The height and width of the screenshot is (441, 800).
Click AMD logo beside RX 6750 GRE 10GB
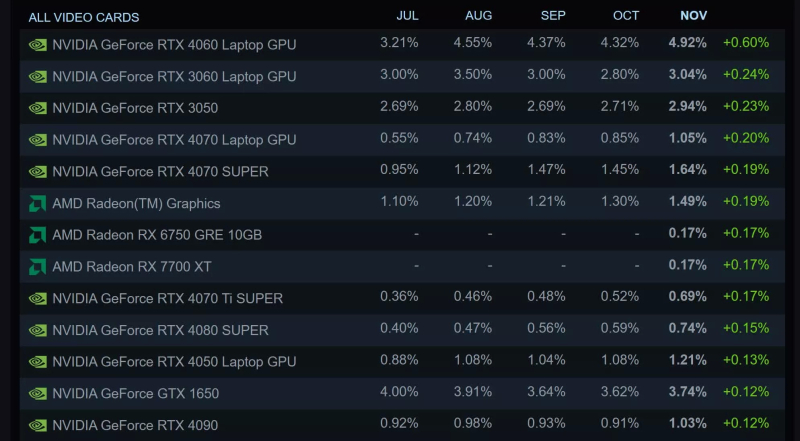(x=38, y=235)
